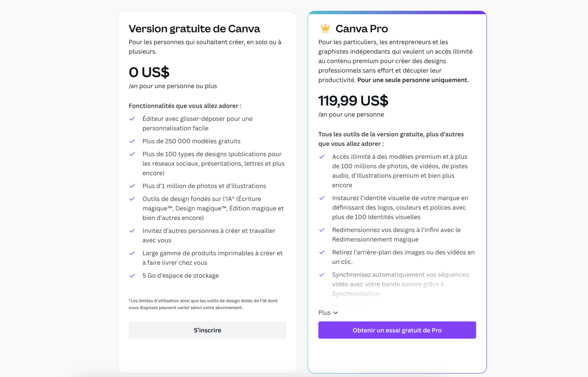
Task: Click the checkmark beside 'Invitez d'autres personnes à créer'
Action: tap(132, 231)
